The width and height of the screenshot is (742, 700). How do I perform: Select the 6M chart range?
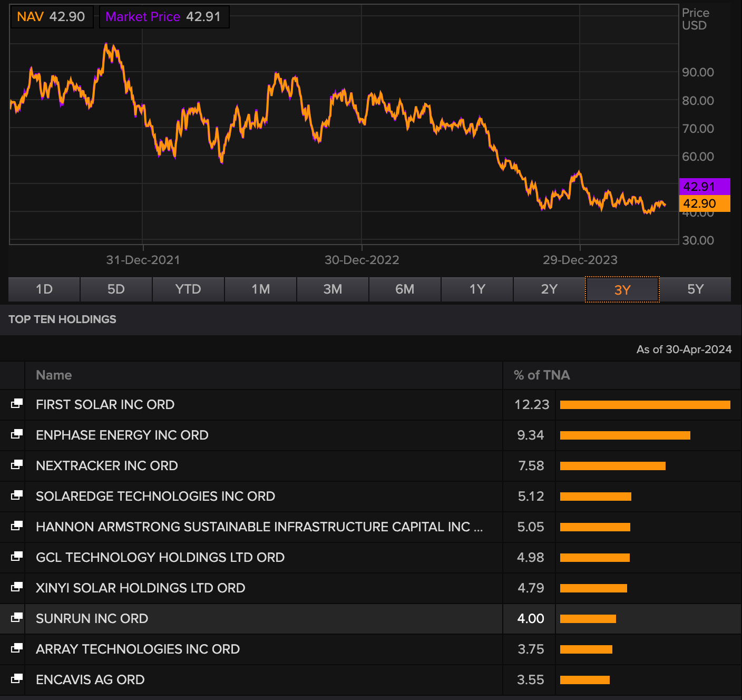pyautogui.click(x=405, y=289)
